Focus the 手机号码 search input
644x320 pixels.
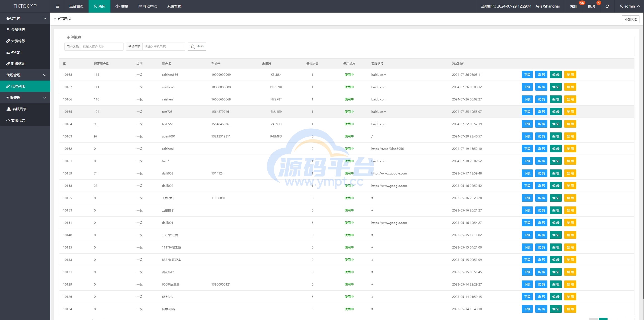(x=164, y=47)
